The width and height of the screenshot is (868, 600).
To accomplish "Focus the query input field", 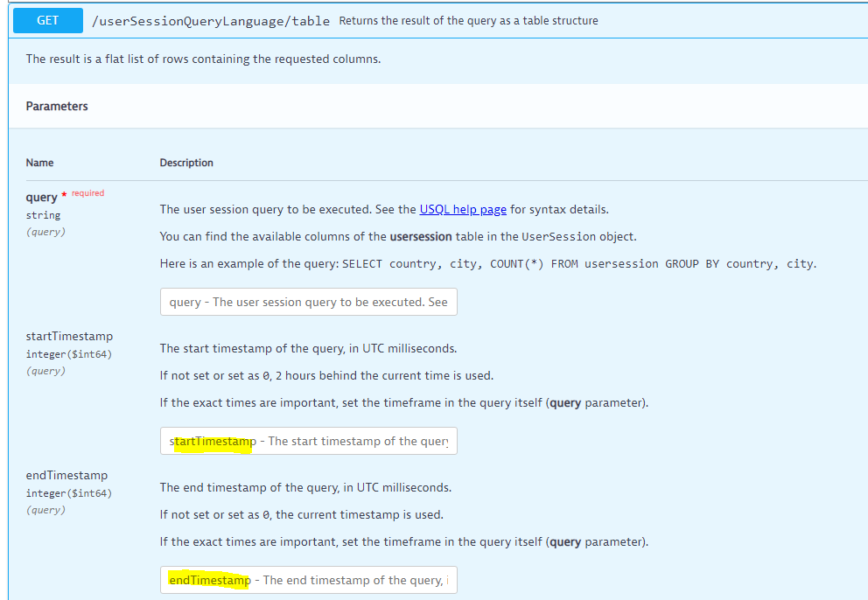I will coord(308,302).
